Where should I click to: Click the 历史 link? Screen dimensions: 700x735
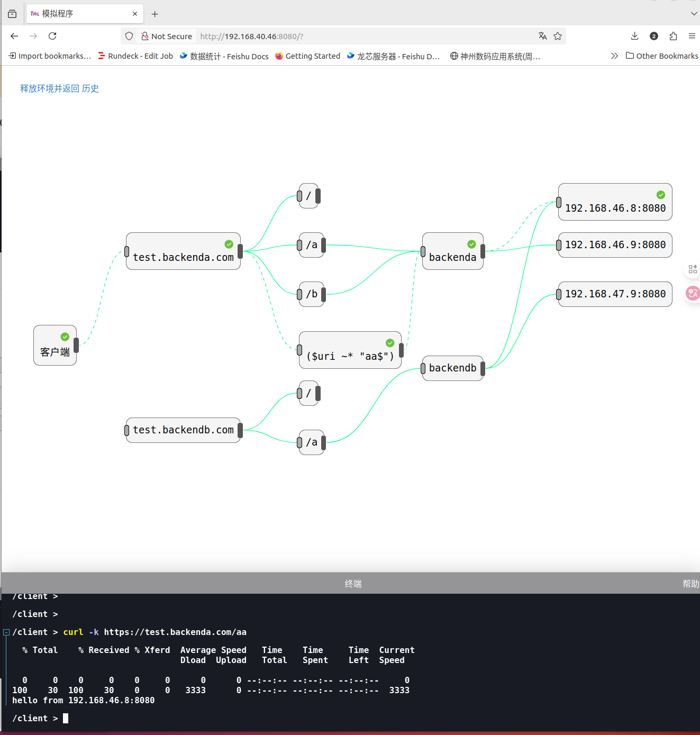click(x=90, y=88)
